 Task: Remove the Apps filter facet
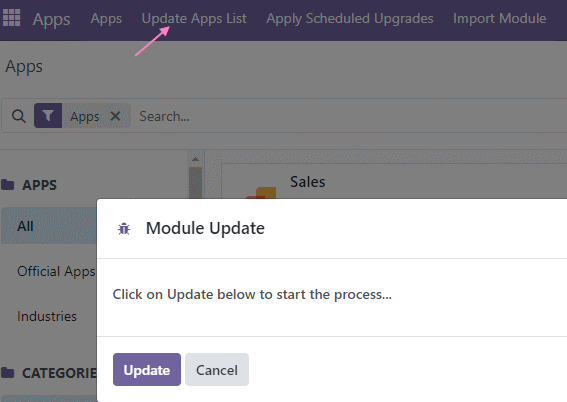[115, 116]
